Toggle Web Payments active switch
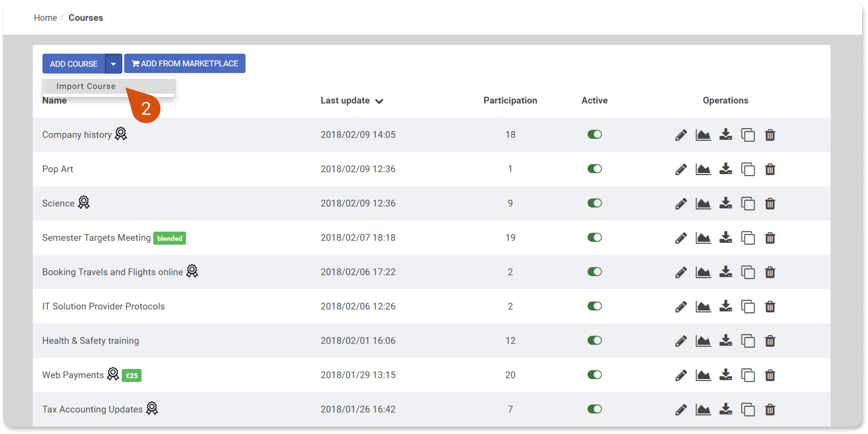The height and width of the screenshot is (434, 868). 594,375
